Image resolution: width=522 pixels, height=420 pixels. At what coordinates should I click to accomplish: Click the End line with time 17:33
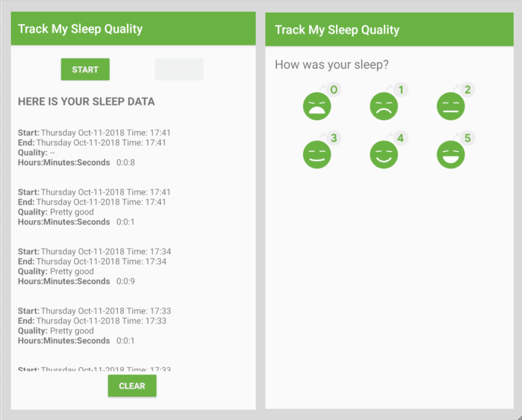[x=92, y=321]
